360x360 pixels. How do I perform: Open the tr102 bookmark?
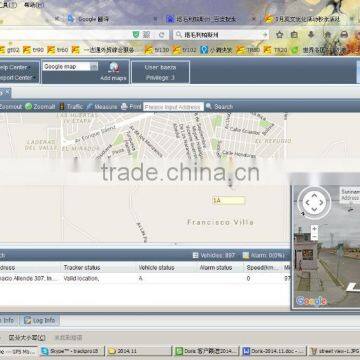point(184,50)
